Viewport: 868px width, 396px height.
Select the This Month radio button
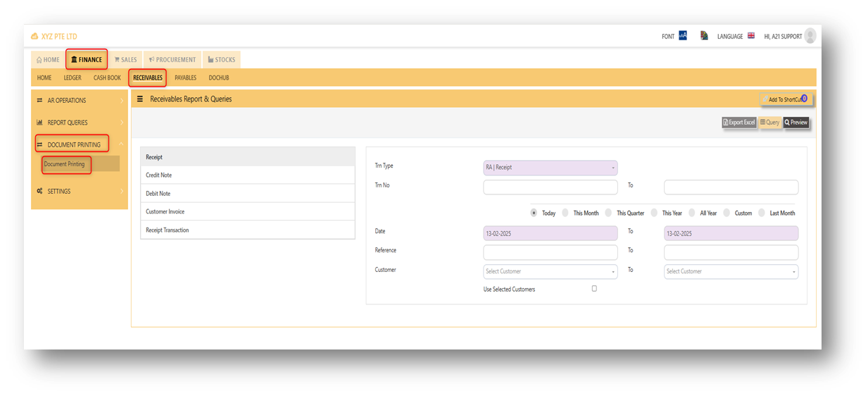tap(565, 213)
